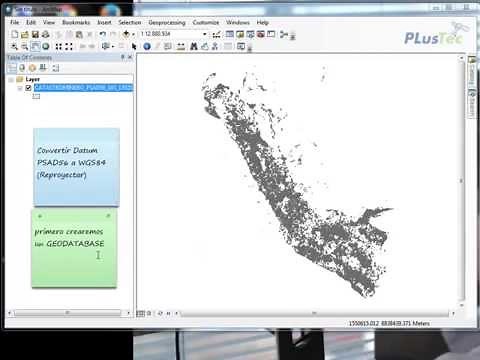This screenshot has width=480, height=360.
Task: Close the Table Of Contents panel
Action: [130, 57]
